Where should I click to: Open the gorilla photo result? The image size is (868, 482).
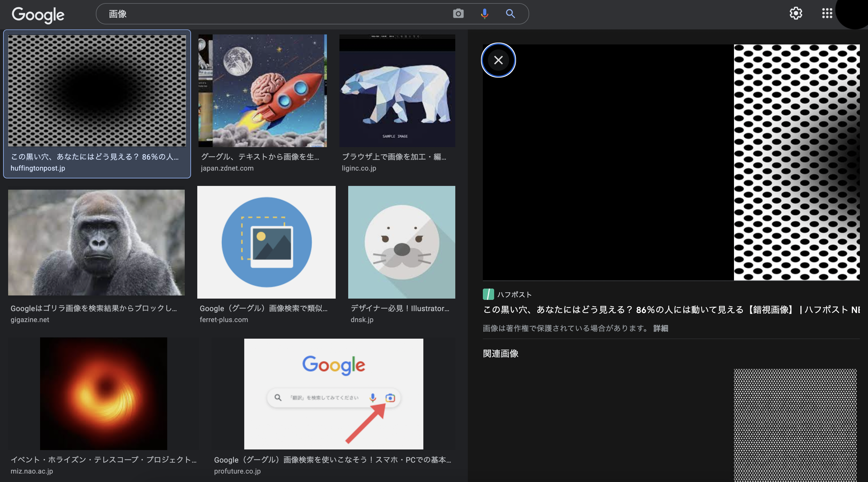tap(96, 243)
